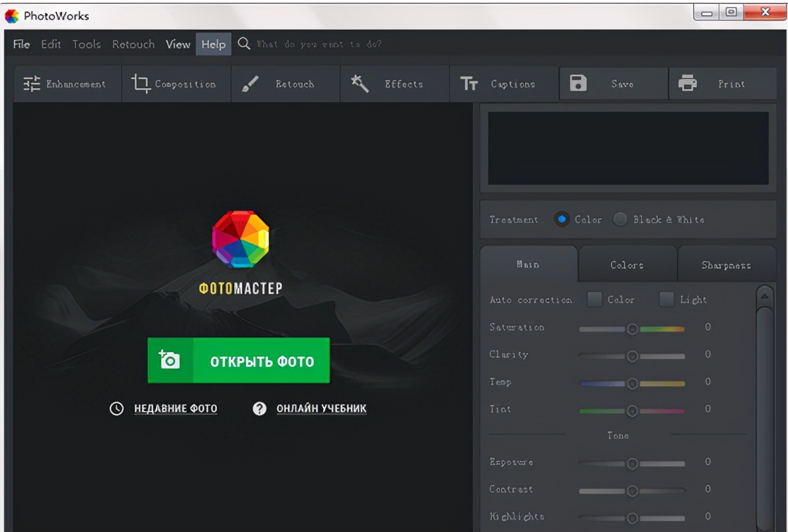Click the search magnifier icon
The image size is (788, 532).
tap(243, 44)
